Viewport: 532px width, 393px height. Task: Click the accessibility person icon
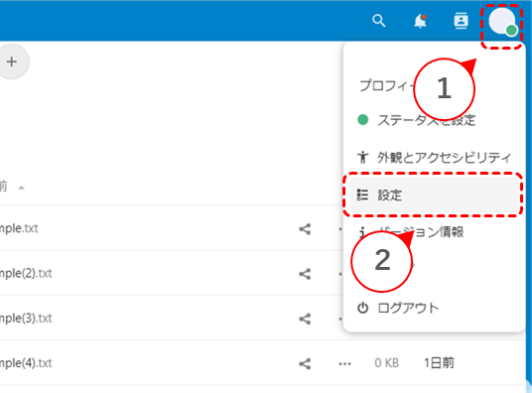(362, 157)
